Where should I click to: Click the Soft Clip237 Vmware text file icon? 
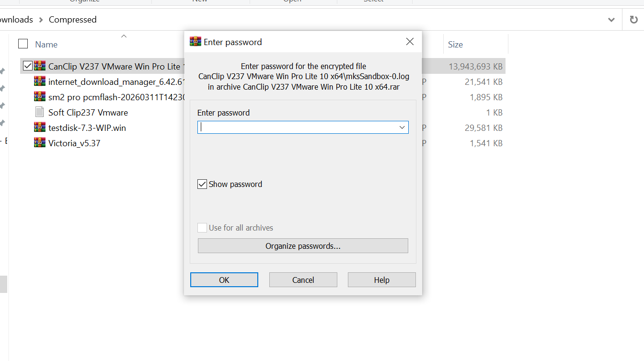(x=40, y=112)
